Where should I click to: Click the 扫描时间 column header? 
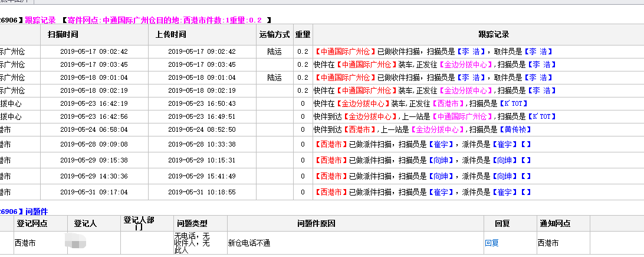click(63, 34)
